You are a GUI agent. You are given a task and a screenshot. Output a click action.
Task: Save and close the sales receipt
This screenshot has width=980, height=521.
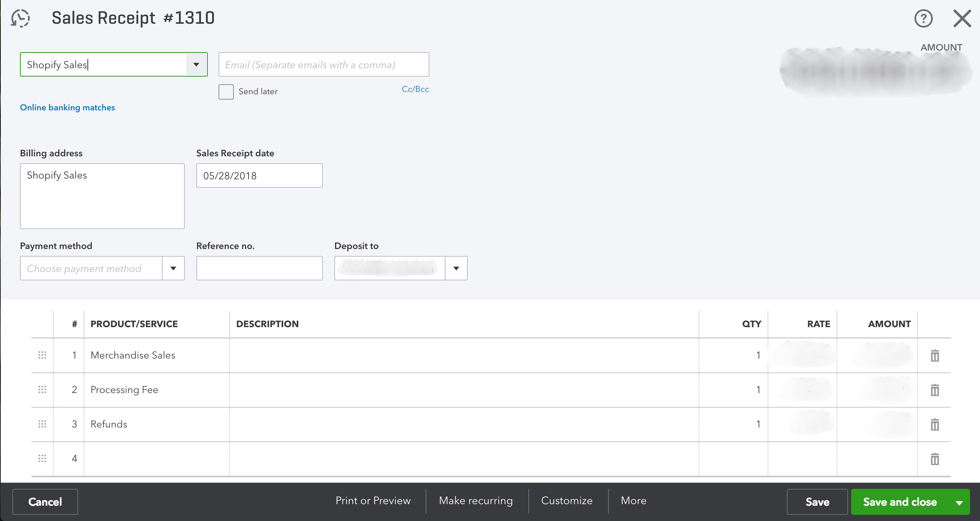coord(899,501)
